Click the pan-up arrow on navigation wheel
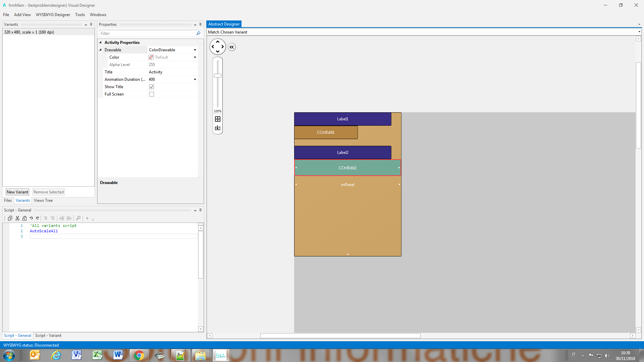The width and height of the screenshot is (644, 362). click(x=218, y=42)
